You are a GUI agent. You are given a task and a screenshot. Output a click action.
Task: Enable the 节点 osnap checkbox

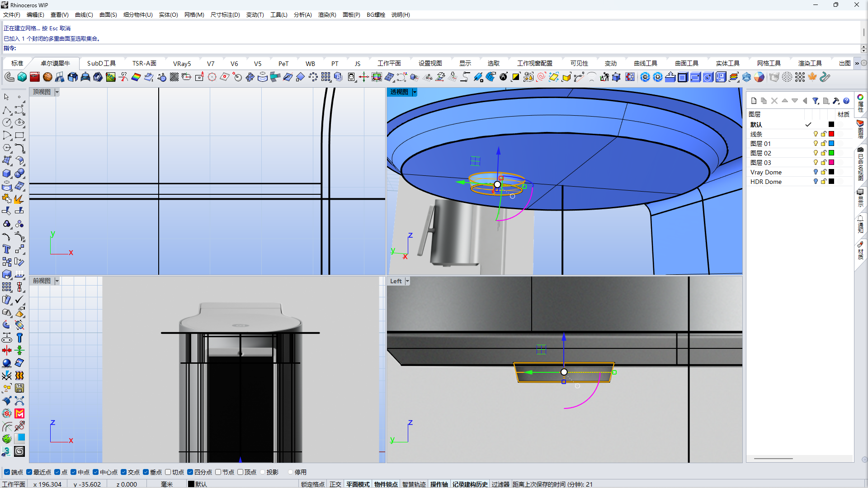pos(218,472)
